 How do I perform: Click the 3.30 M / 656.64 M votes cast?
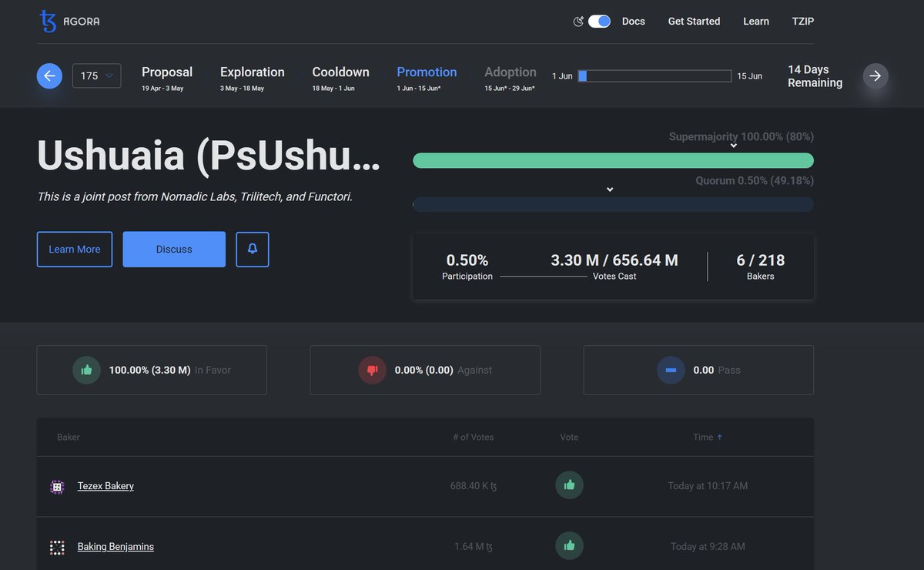click(x=614, y=267)
